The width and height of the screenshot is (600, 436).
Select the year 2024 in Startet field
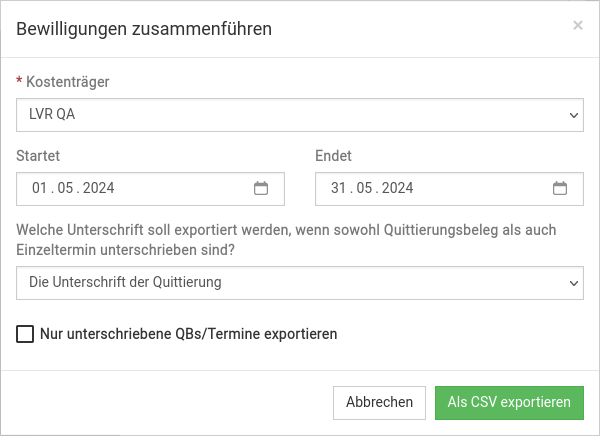[x=100, y=188]
